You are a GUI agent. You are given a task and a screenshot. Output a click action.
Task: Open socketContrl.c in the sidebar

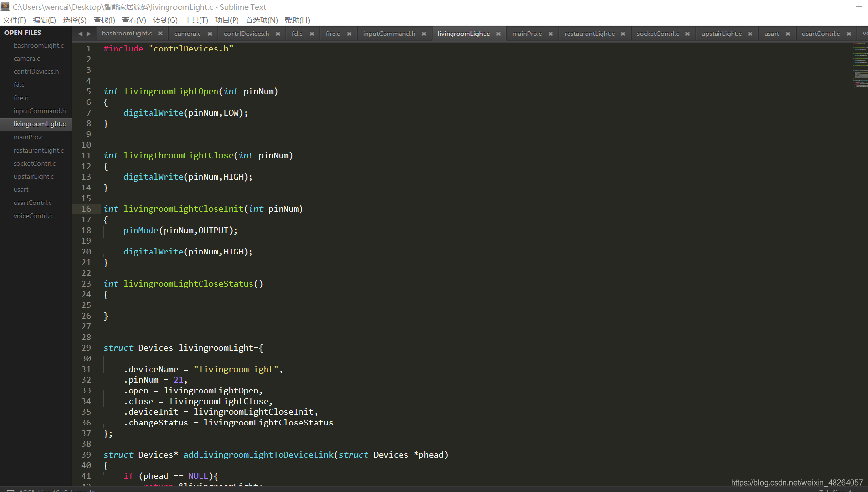coord(36,163)
